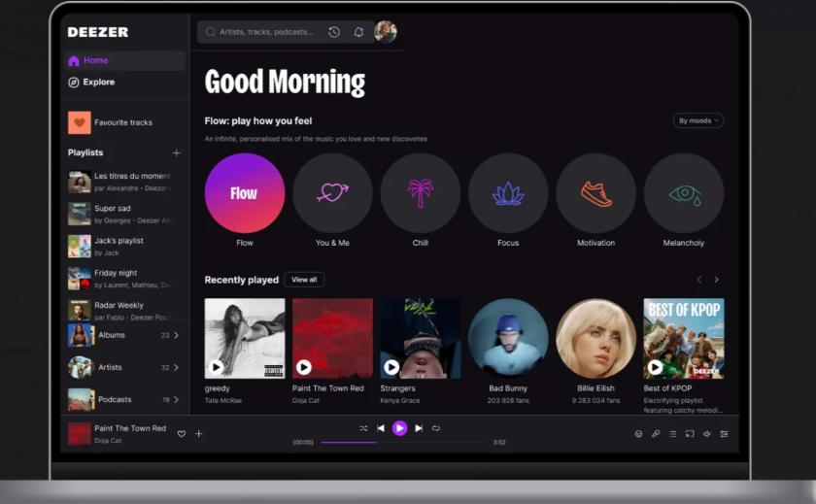Play the Chill palm tree mood

coord(421,193)
